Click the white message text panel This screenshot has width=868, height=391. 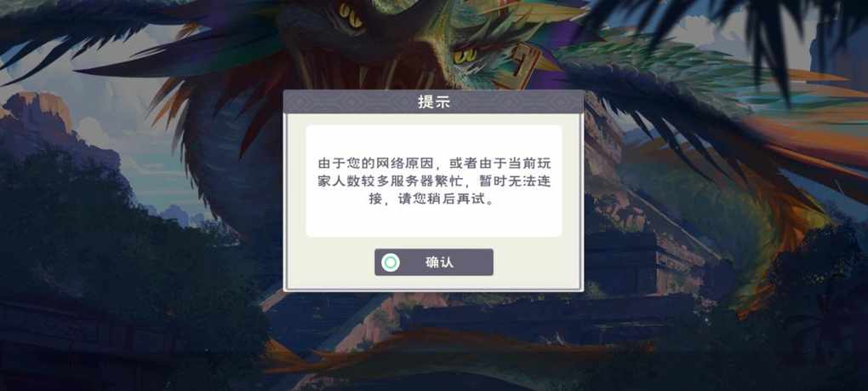point(433,181)
